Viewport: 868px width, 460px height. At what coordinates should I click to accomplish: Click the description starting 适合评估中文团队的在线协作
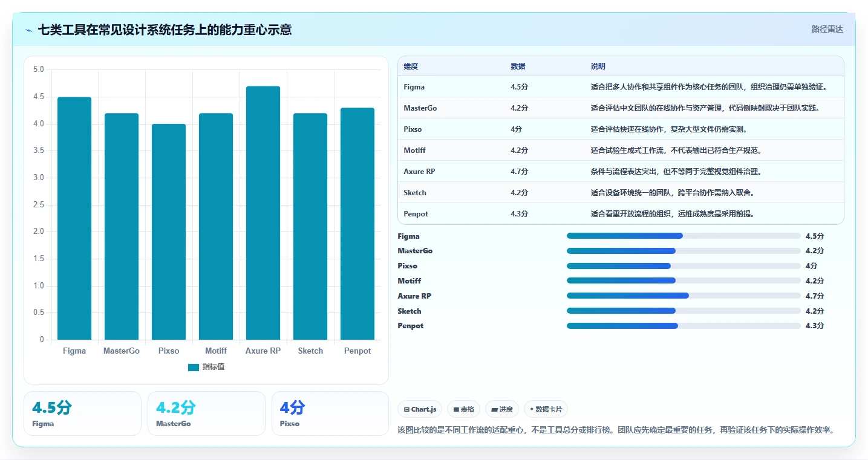[705, 108]
